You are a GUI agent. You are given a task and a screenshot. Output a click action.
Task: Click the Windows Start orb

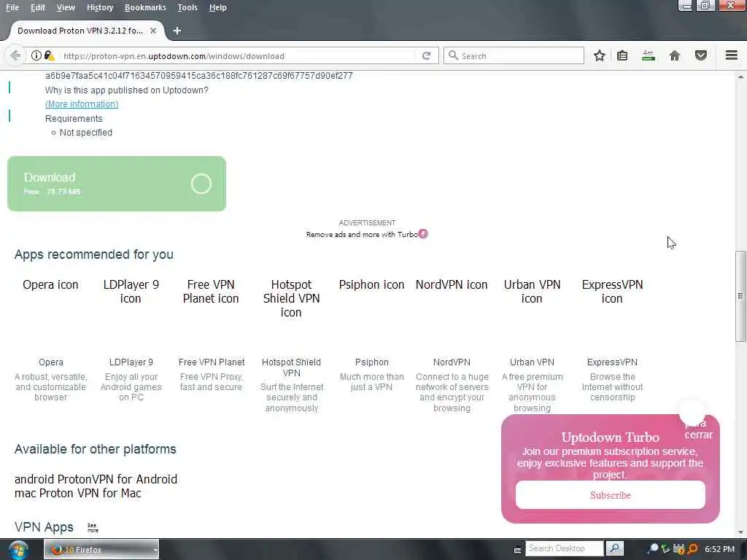(18, 550)
